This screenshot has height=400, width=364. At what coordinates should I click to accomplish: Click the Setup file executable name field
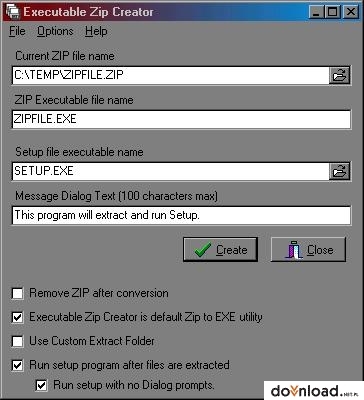(x=171, y=171)
